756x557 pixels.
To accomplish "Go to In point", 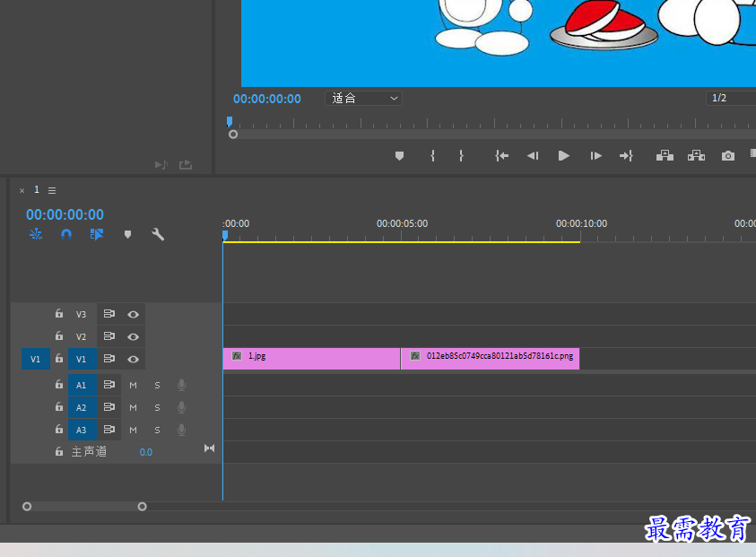I will 501,156.
